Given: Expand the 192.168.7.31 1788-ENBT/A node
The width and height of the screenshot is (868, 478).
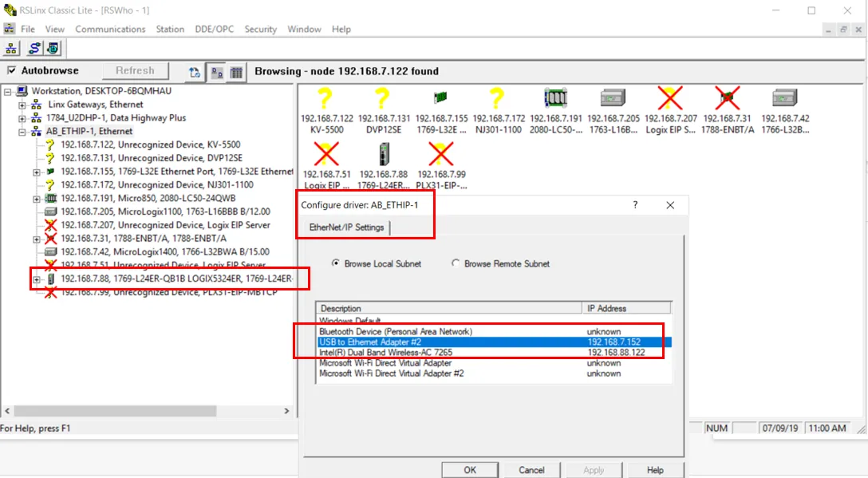Looking at the screenshot, I should coord(37,239).
